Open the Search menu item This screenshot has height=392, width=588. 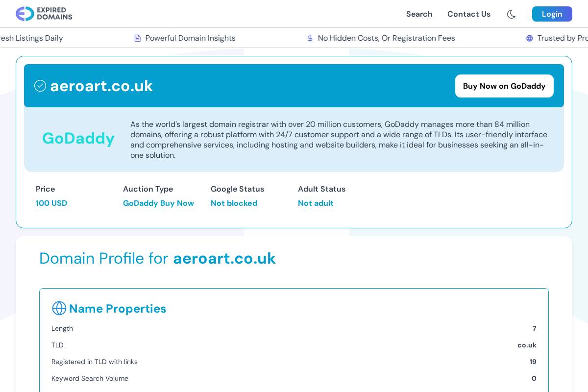(x=419, y=14)
